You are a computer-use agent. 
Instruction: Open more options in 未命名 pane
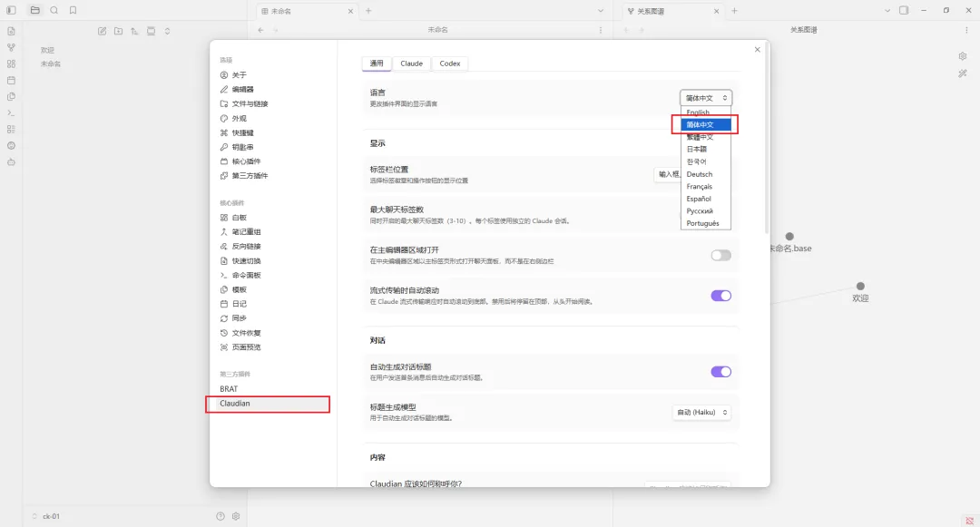click(601, 30)
